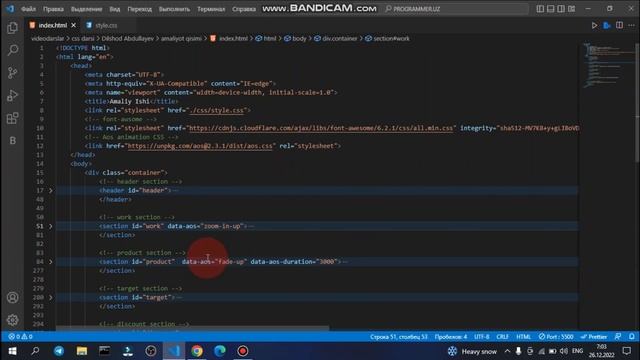
Task: Open Windows Start menu
Action: click(12, 351)
